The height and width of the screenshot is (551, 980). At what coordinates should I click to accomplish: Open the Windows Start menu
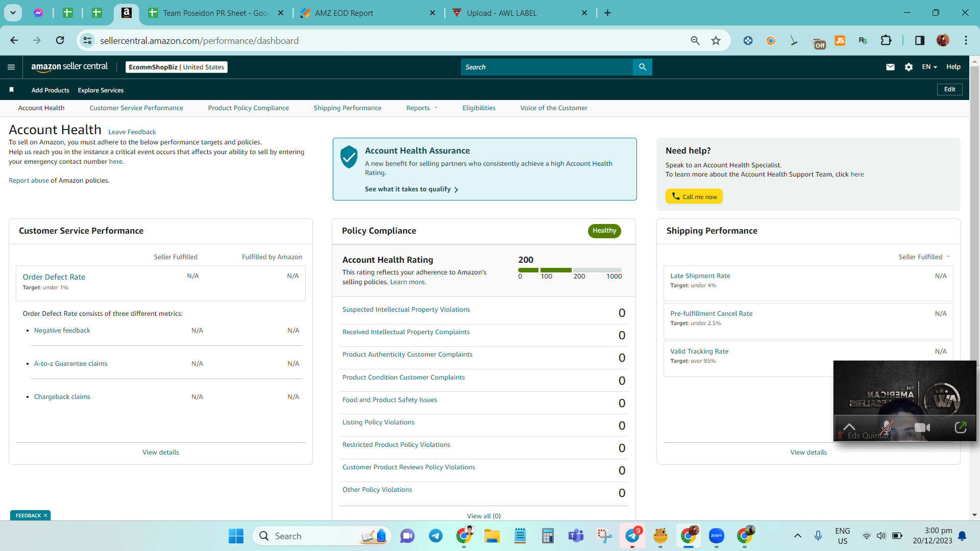(236, 536)
